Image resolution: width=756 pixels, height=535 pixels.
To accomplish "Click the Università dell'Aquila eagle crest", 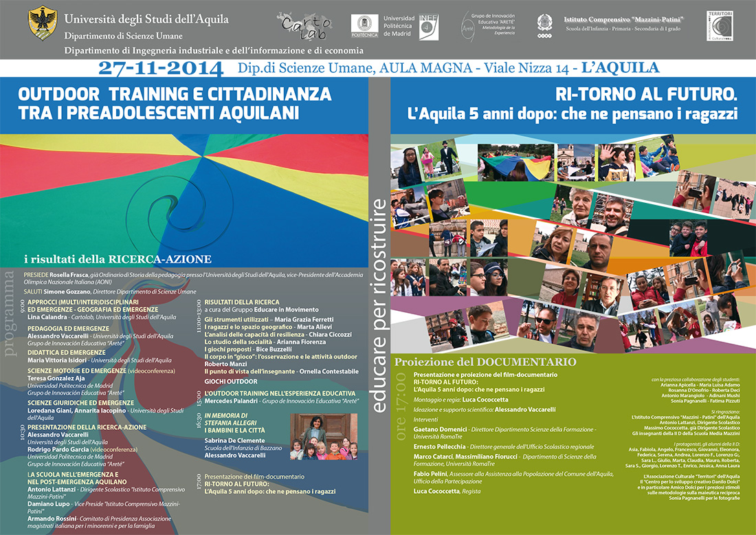I will tap(42, 23).
